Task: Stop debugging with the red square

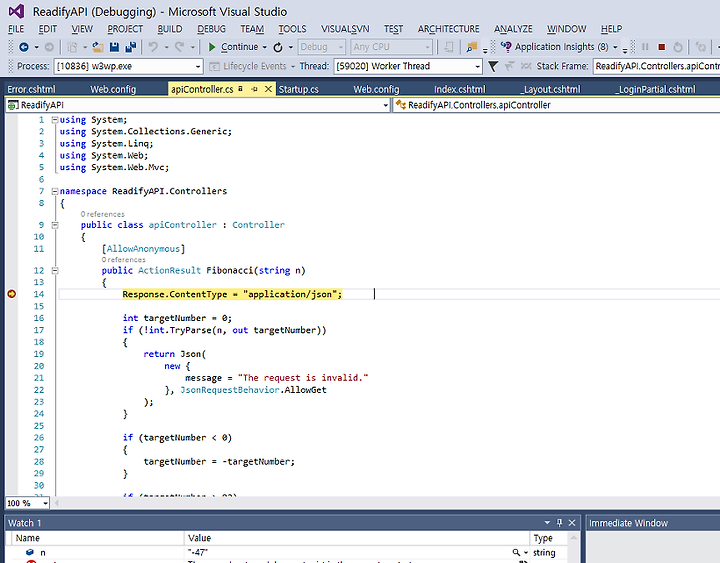Action: (662, 47)
